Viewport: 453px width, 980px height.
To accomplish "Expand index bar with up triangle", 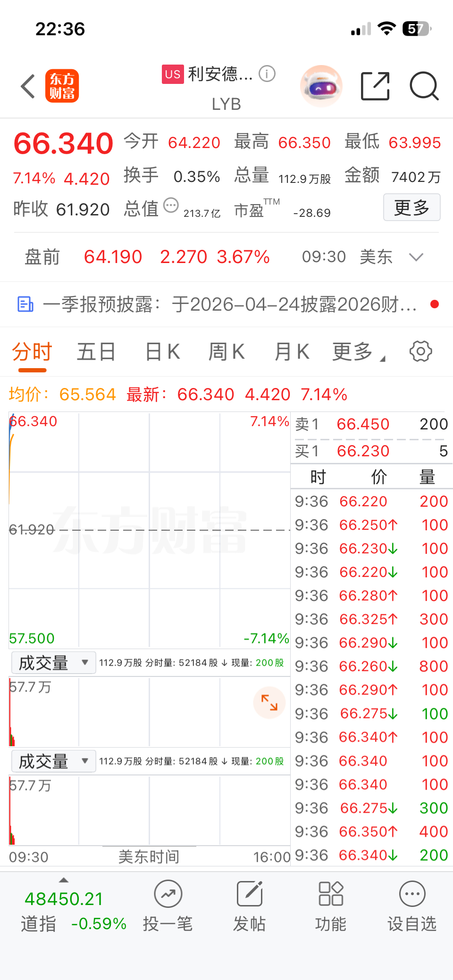I will (x=64, y=880).
